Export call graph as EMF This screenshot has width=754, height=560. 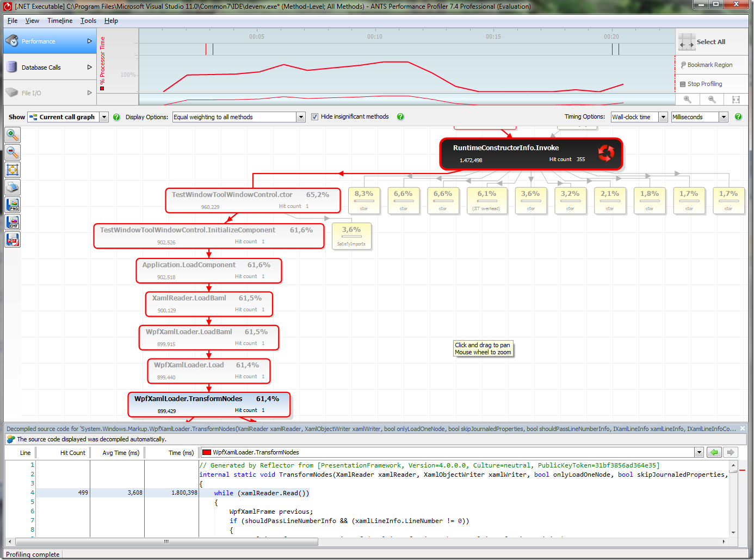point(13,222)
